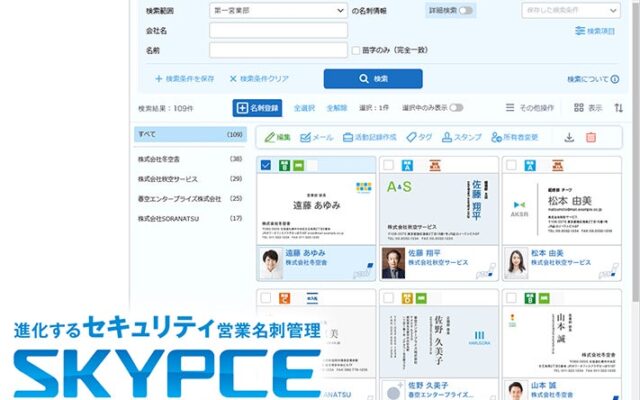Image resolution: width=640 pixels, height=400 pixels.
Task: Click orange stamp icon on 佐藤 翔平 card
Action: click(435, 165)
